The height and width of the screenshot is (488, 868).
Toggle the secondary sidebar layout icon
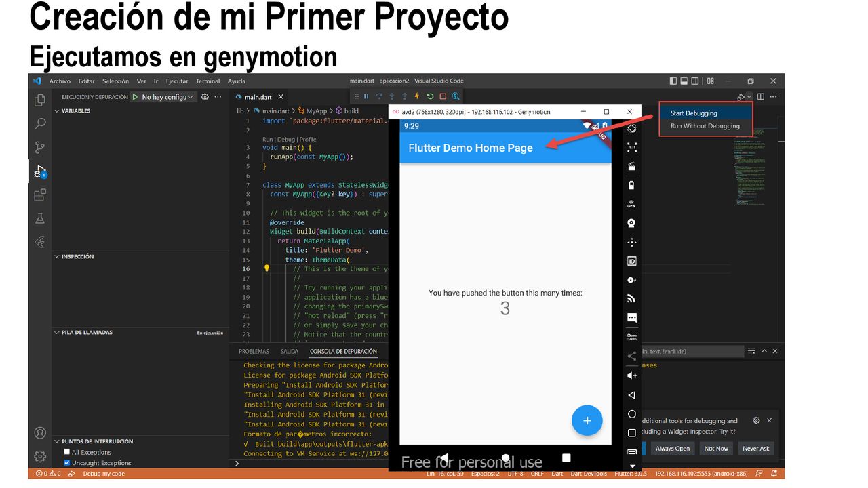pyautogui.click(x=695, y=81)
